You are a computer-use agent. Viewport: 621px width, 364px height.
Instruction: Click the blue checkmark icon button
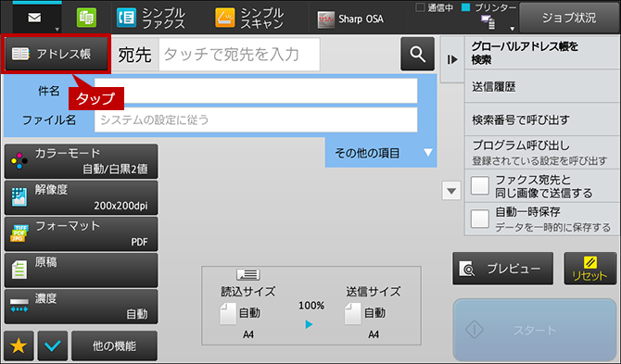pos(53,345)
